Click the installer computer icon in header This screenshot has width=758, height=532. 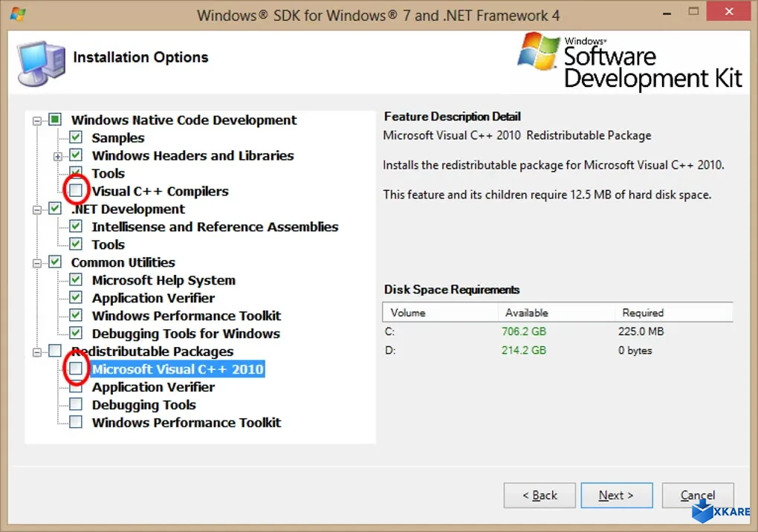[x=41, y=63]
